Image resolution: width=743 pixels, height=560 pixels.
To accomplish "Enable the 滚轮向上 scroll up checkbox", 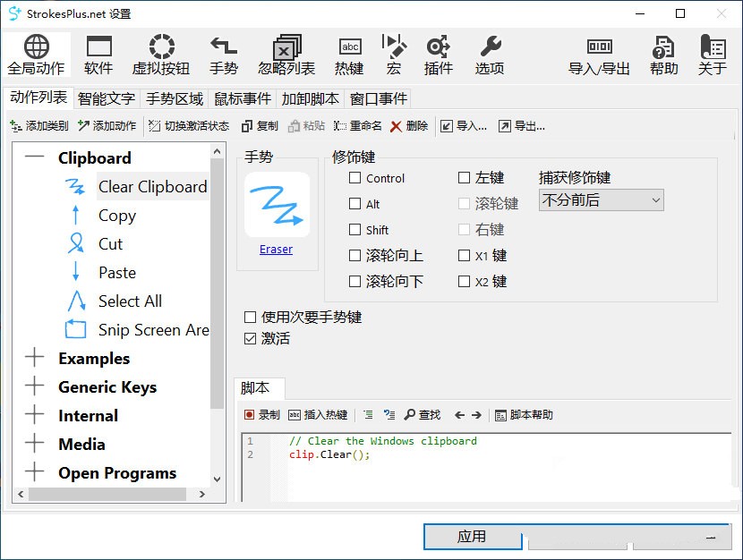I will click(x=354, y=256).
